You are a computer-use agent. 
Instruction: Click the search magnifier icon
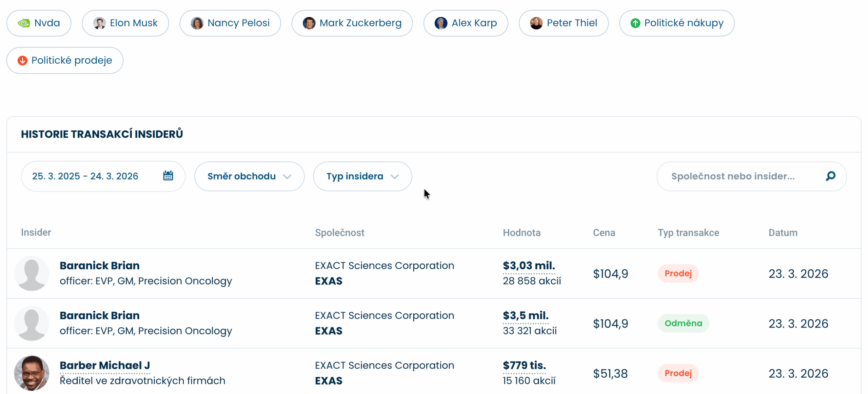point(830,176)
